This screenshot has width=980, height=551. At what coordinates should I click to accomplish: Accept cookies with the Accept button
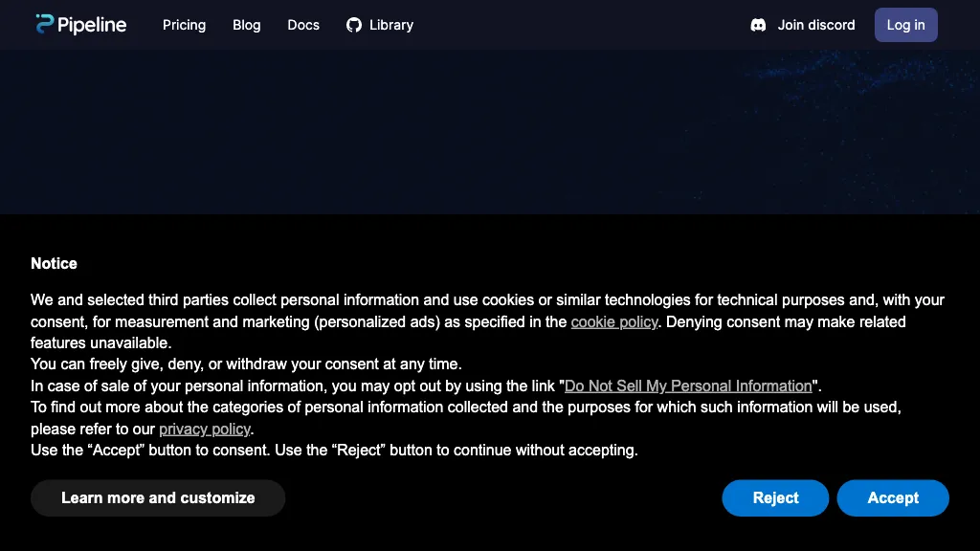coord(893,497)
